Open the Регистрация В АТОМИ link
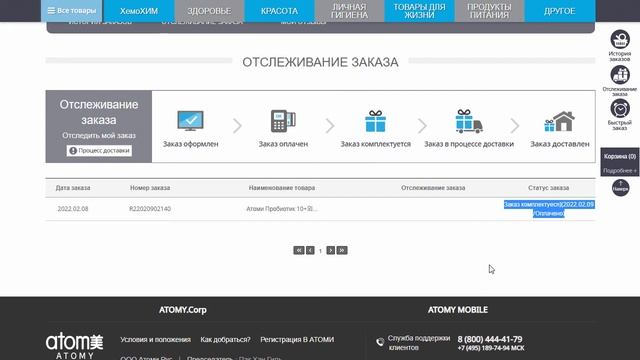Viewport: 640px width, 360px height. click(297, 340)
